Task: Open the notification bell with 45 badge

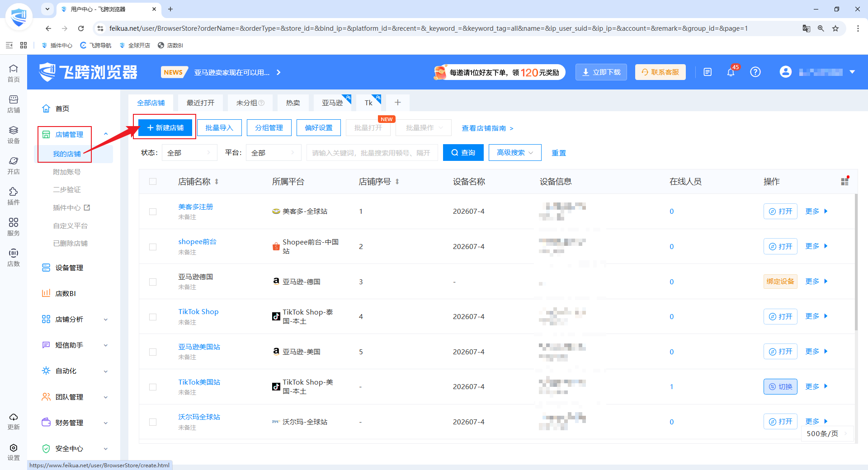Action: (x=731, y=72)
